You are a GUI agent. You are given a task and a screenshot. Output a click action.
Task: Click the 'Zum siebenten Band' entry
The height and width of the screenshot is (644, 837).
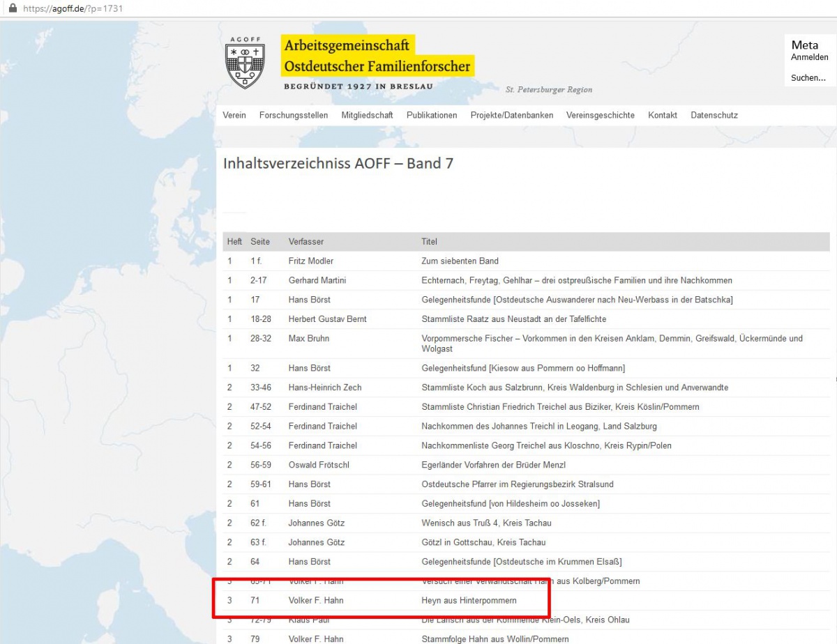pyautogui.click(x=460, y=261)
